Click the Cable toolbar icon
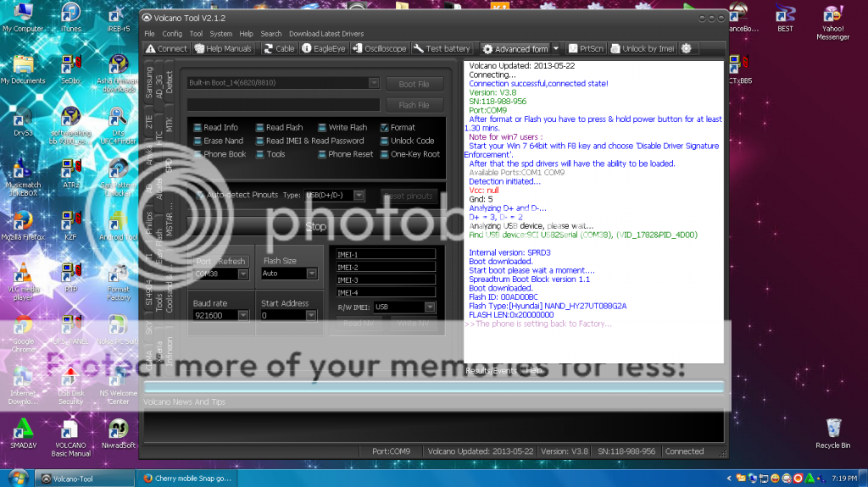 pos(279,48)
